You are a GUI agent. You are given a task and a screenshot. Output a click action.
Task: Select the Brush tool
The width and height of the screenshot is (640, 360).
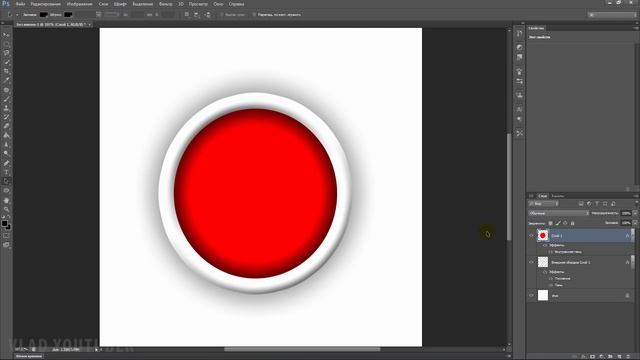pos(6,99)
